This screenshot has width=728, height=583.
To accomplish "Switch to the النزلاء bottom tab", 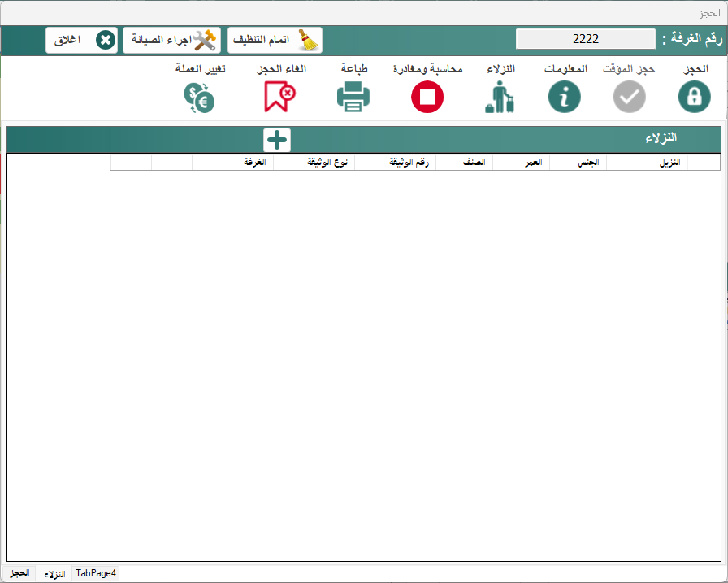I will click(54, 574).
